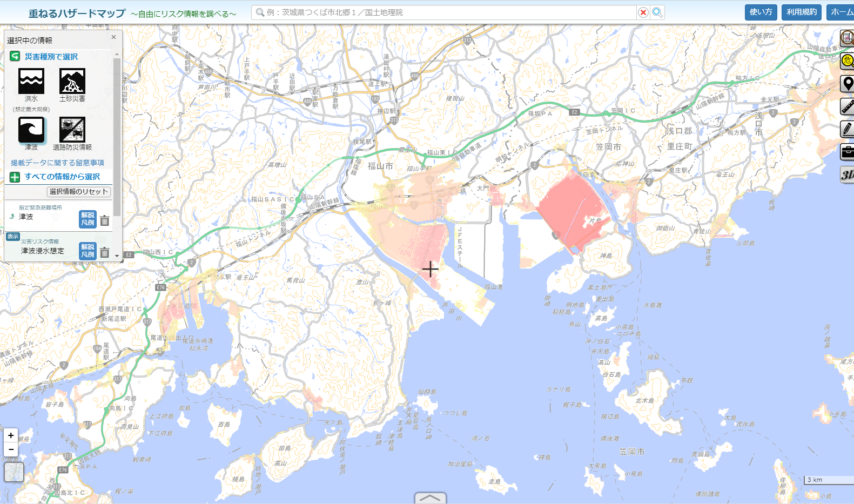
Task: Switch to 3D view
Action: [847, 174]
